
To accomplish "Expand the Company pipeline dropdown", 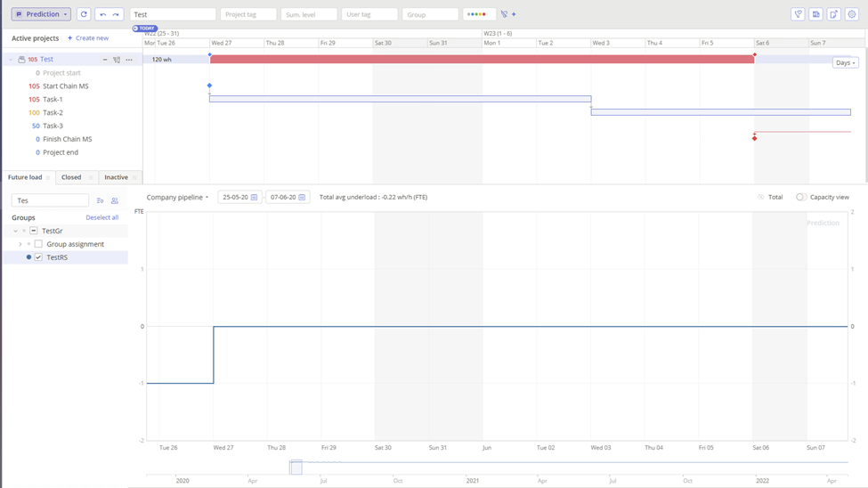I will [177, 197].
